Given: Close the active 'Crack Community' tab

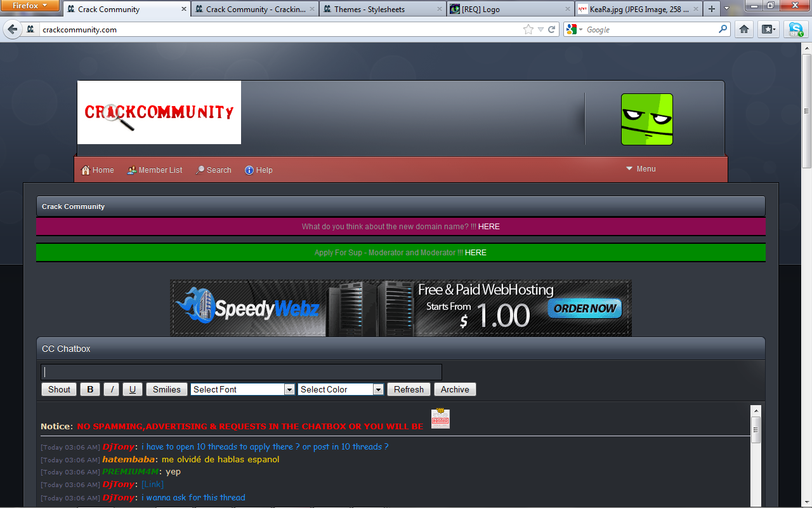Looking at the screenshot, I should click(184, 10).
